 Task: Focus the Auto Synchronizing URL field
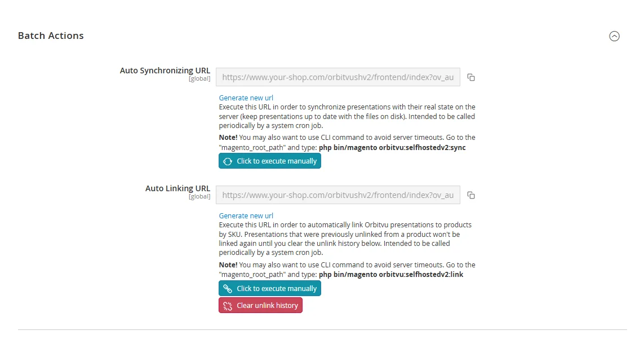coord(338,77)
